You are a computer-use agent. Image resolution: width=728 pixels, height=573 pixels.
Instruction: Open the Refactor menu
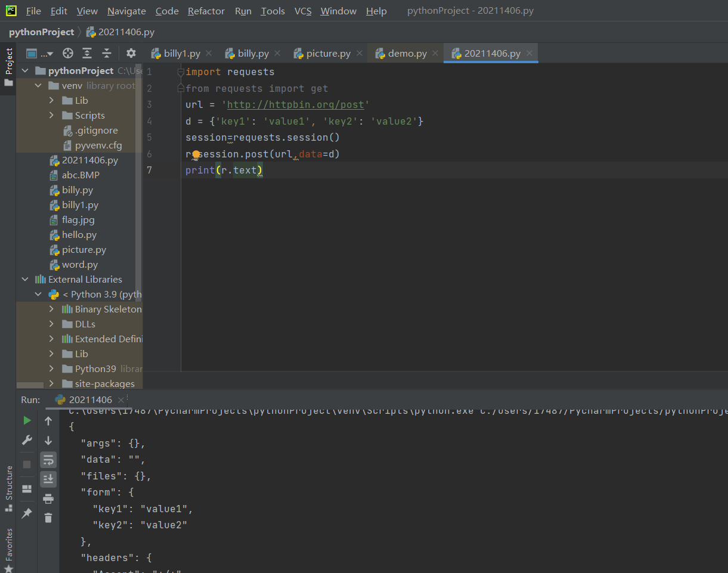click(x=207, y=11)
